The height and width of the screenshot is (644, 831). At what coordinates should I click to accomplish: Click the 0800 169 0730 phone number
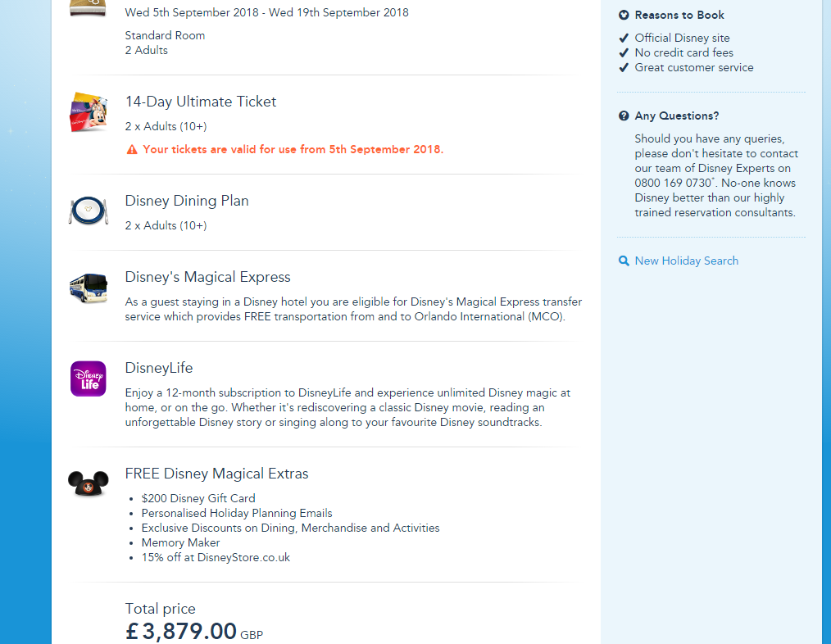pyautogui.click(x=672, y=183)
